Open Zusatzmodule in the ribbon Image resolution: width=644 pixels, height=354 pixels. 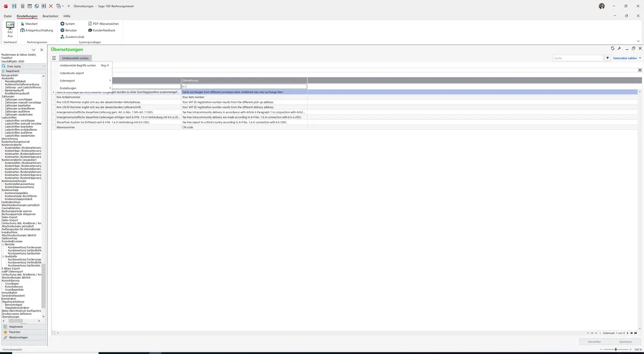(x=72, y=37)
